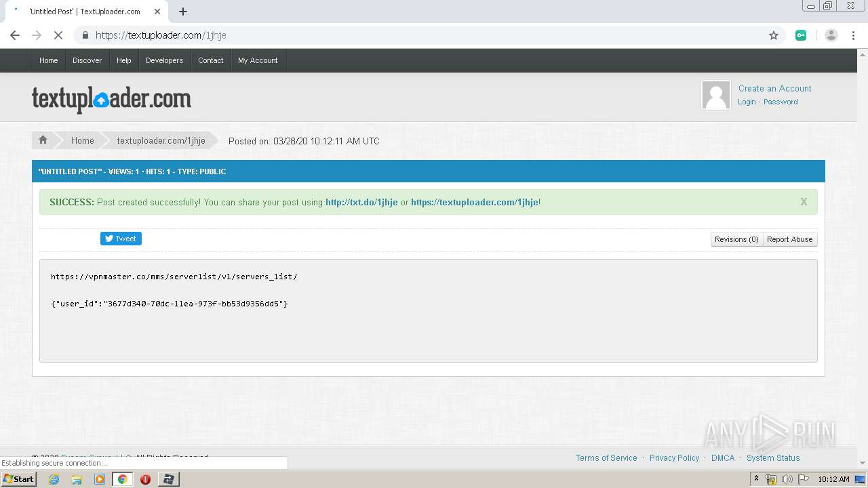Click the 'UNTITLED POST' blue header bar
The height and width of the screenshot is (488, 868).
click(429, 171)
